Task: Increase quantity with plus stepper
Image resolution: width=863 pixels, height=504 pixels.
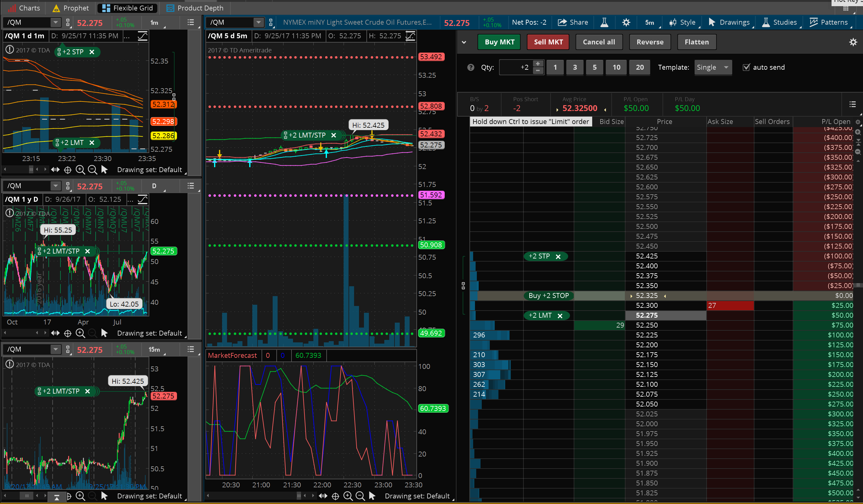Action: 538,64
